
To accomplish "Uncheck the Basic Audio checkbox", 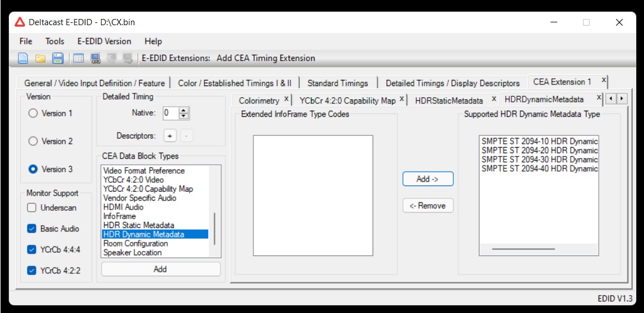I will (x=32, y=229).
